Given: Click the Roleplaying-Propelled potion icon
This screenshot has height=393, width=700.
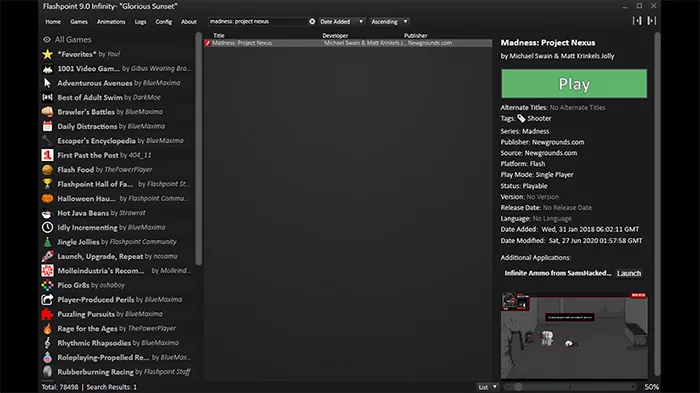Looking at the screenshot, I should pos(47,357).
